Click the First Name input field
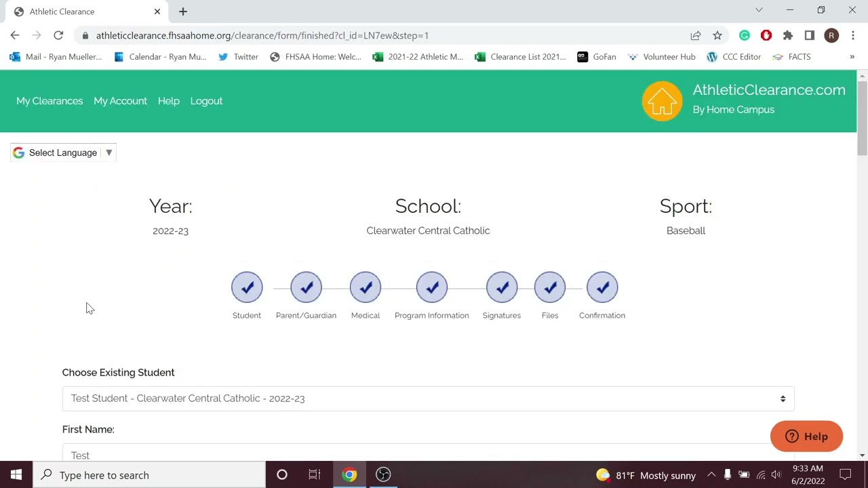Screen dimensions: 868x488 428,452
